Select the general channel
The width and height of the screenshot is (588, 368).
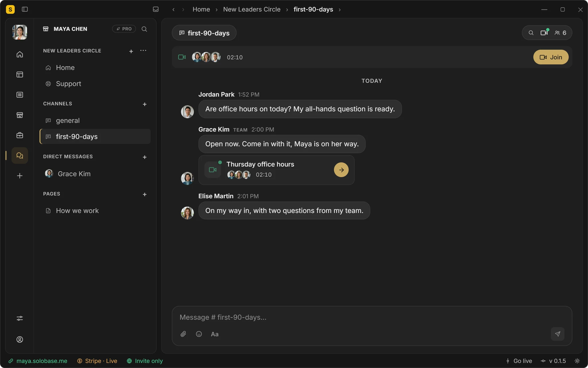pos(95,120)
